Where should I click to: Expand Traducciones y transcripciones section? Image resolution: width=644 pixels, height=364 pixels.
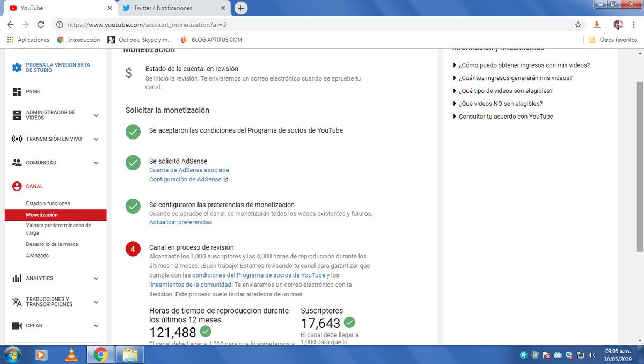(x=96, y=302)
